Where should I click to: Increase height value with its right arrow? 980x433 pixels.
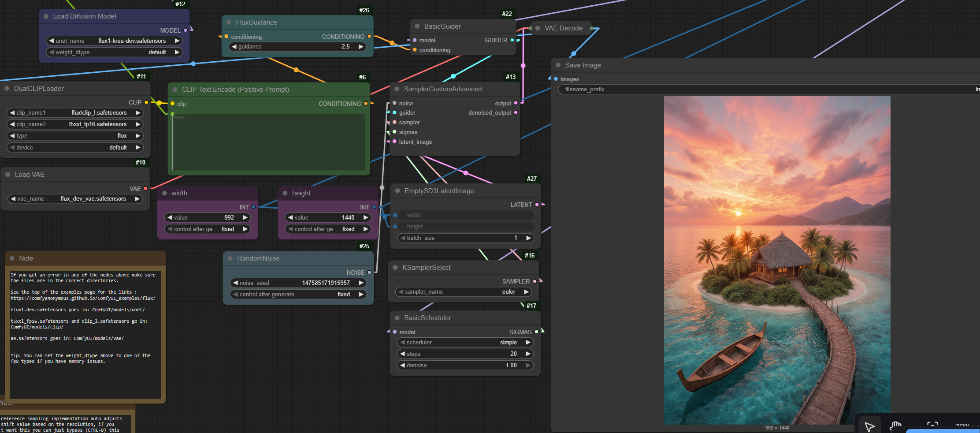pyautogui.click(x=366, y=217)
